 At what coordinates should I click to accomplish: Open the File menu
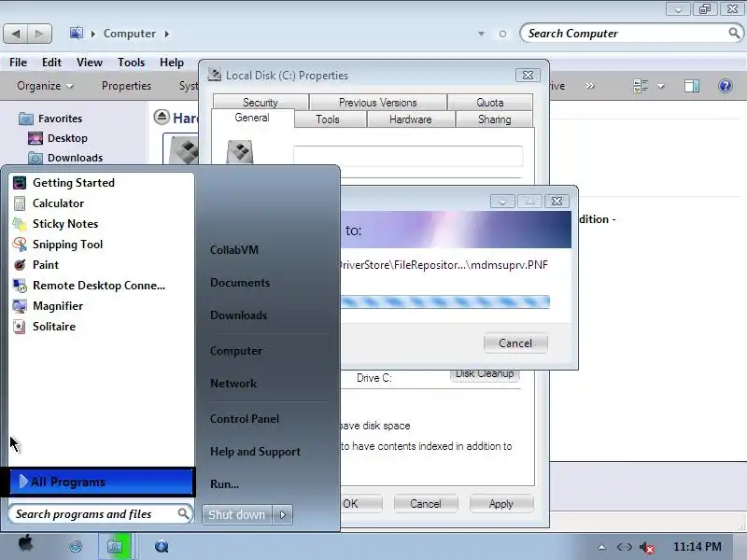pyautogui.click(x=18, y=63)
